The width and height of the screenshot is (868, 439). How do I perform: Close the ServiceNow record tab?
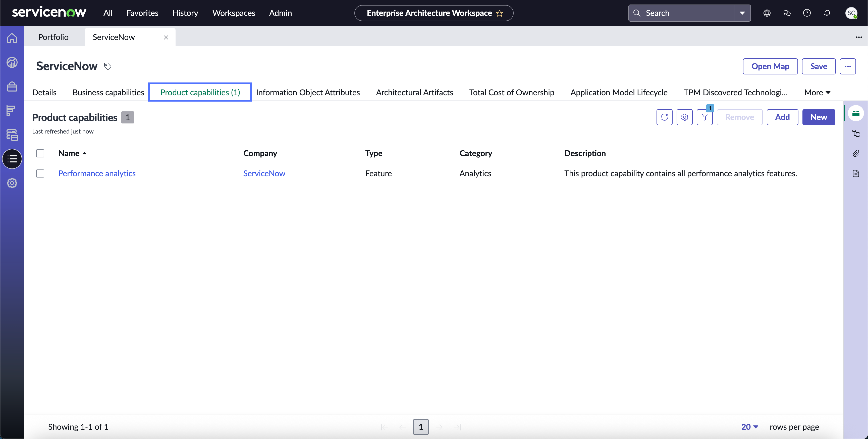click(166, 37)
